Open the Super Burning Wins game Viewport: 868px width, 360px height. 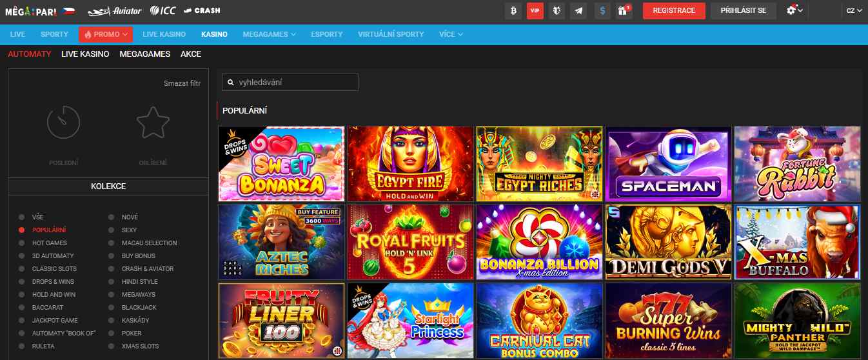click(668, 321)
